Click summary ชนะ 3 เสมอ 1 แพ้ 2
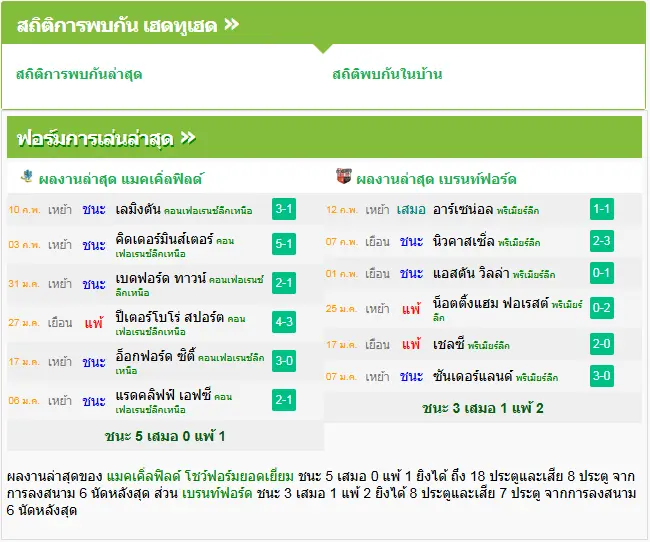The image size is (650, 542). point(483,408)
